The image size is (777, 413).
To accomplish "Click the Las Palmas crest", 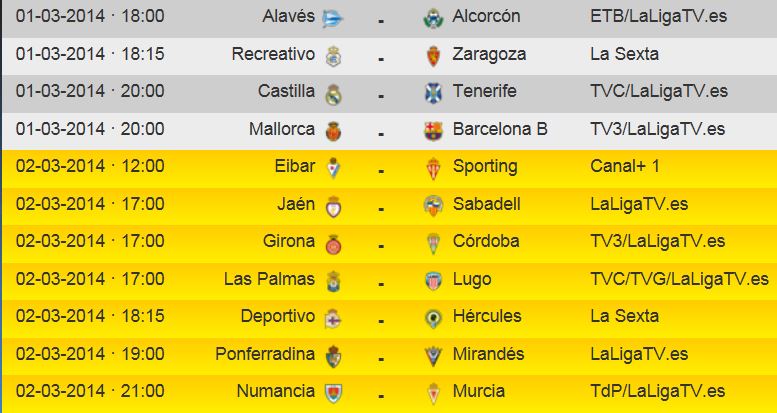I will click(x=333, y=280).
